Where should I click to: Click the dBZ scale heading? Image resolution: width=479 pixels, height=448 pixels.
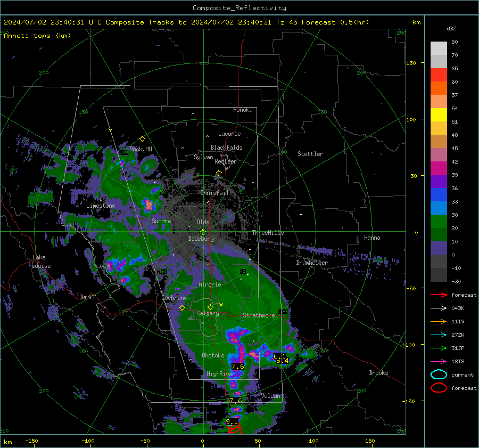(451, 29)
